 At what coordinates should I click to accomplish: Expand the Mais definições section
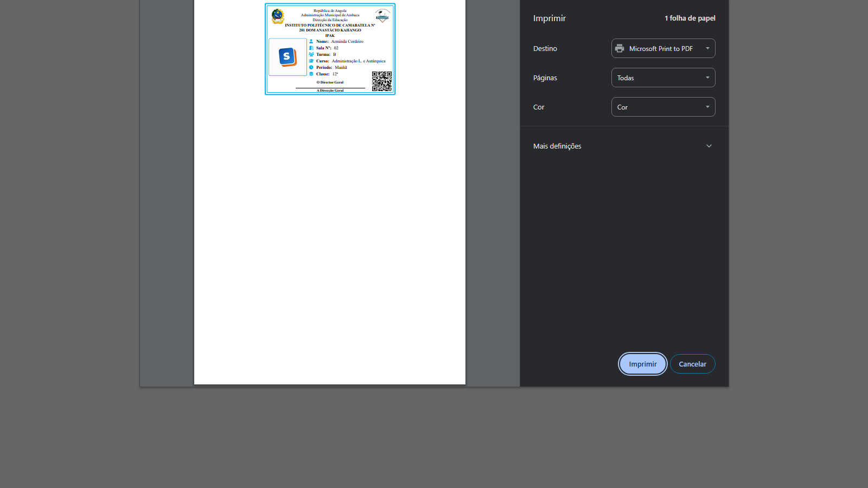(x=557, y=146)
